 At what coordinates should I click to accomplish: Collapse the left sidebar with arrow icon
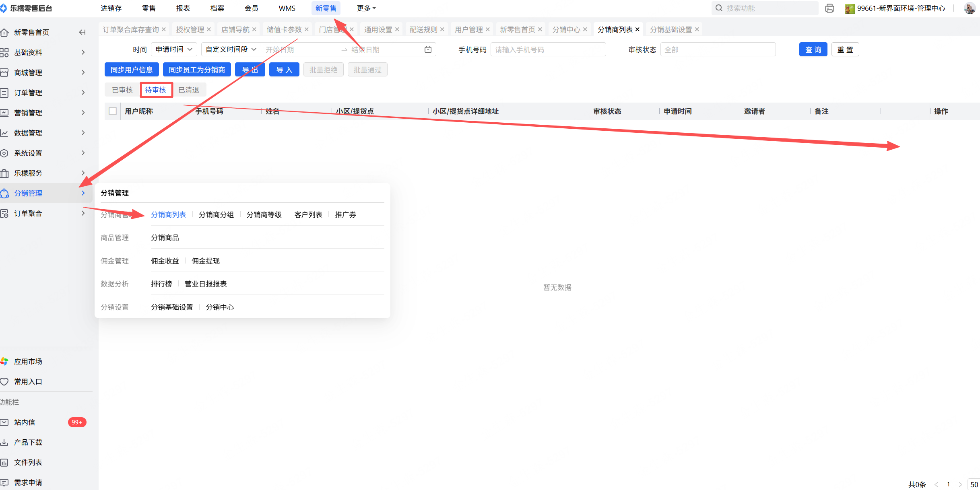pyautogui.click(x=82, y=32)
